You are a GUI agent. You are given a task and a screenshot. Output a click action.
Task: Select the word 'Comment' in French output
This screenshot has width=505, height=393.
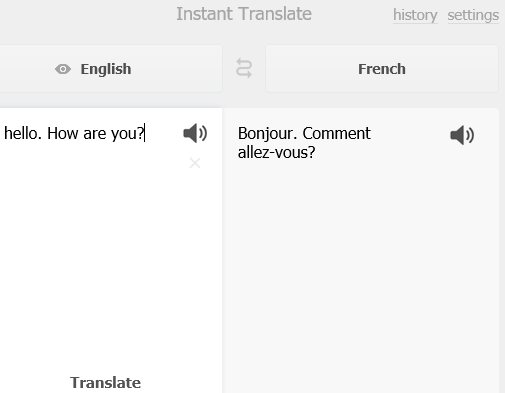click(x=336, y=133)
